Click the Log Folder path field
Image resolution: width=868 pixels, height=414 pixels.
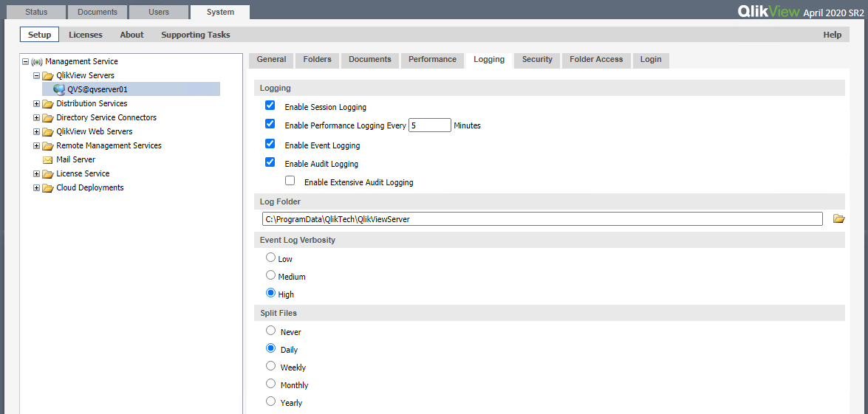(x=542, y=219)
